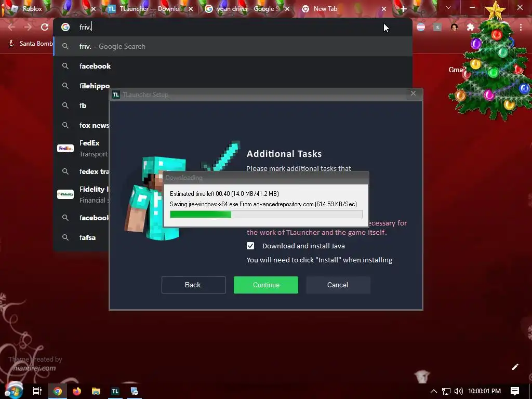
Task: Show hidden system tray icons
Action: coord(434,391)
